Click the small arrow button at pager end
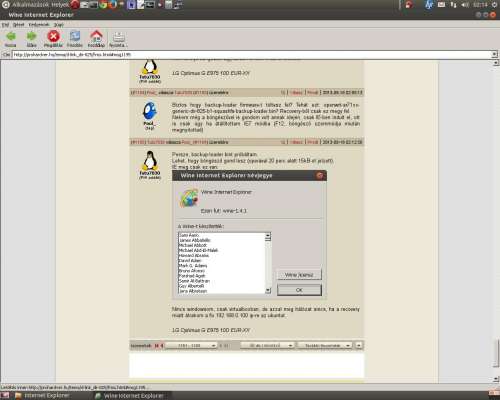Viewport: 500px width, 400px height. point(359,346)
